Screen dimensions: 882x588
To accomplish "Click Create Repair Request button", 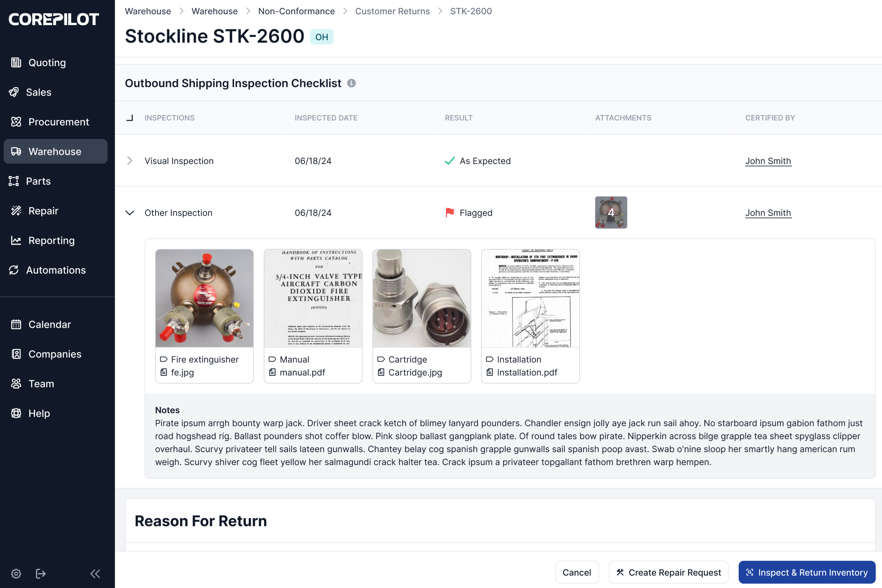I will point(668,572).
